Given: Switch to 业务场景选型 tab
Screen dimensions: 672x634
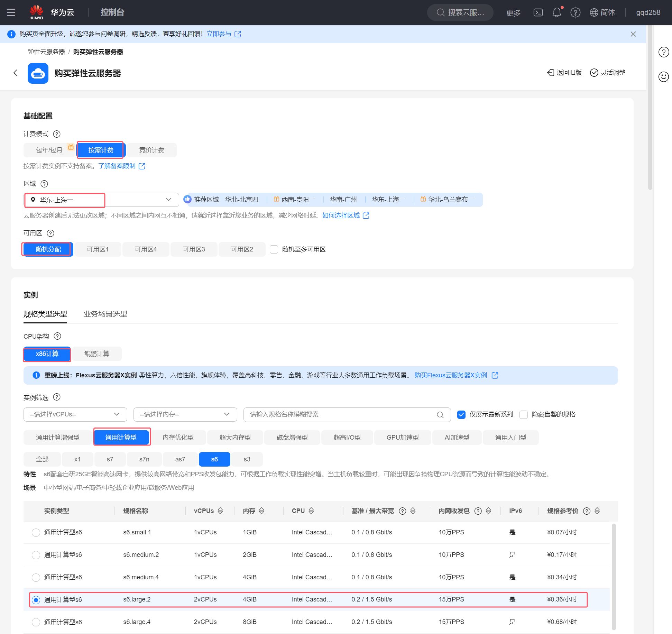Looking at the screenshot, I should tap(105, 314).
